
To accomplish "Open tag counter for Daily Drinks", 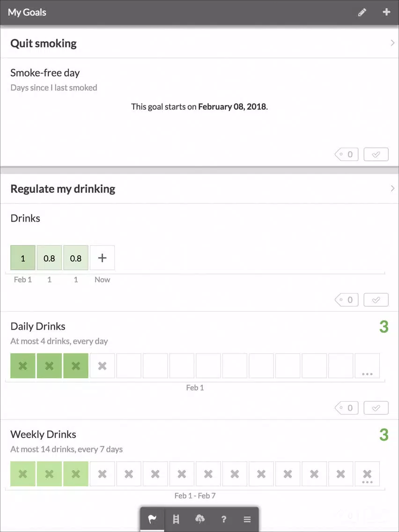I will click(347, 408).
